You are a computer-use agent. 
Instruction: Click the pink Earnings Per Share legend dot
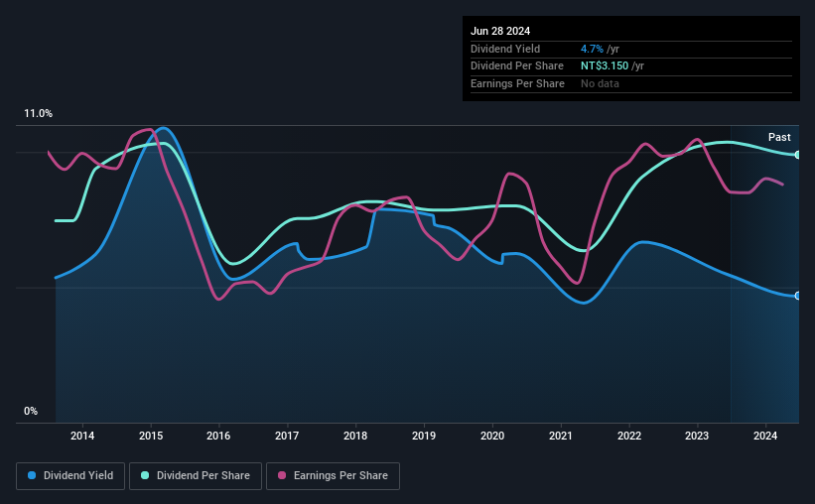point(282,475)
